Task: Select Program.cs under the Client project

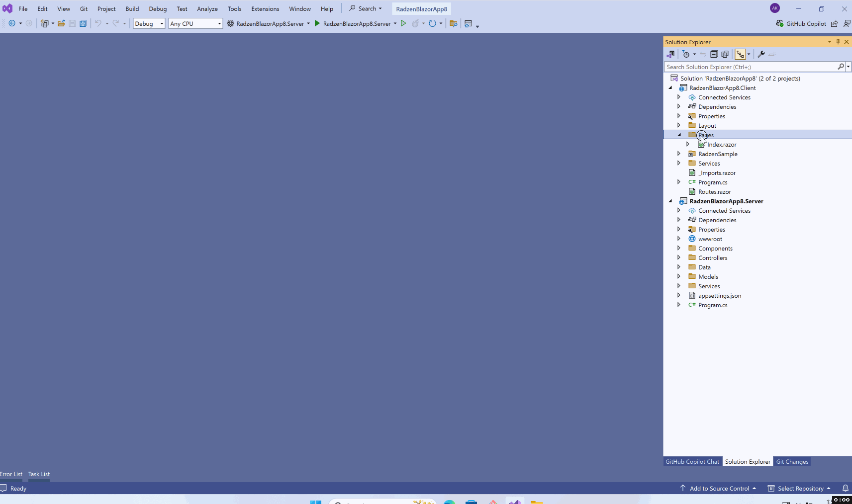Action: (x=712, y=182)
